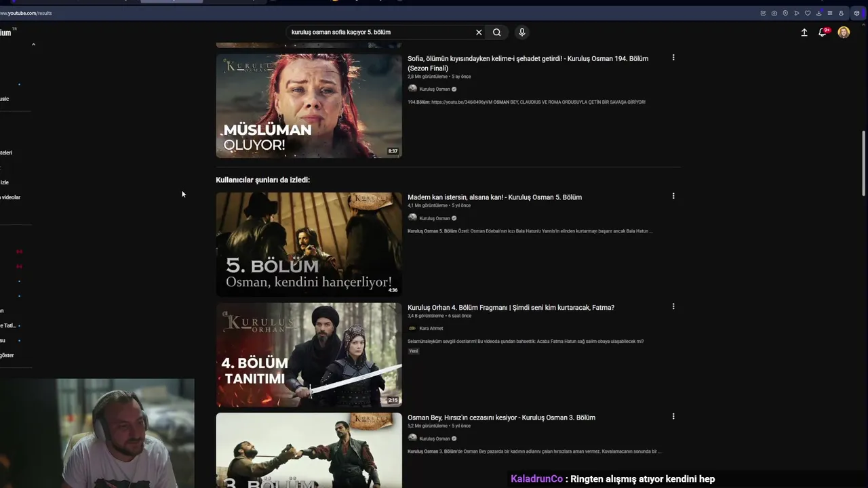Open the browser downloads icon

[x=818, y=13]
